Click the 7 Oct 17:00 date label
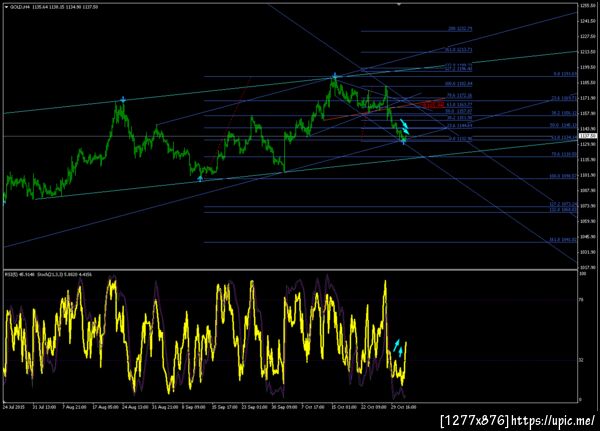Image resolution: width=600 pixels, height=431 pixels. click(x=313, y=407)
